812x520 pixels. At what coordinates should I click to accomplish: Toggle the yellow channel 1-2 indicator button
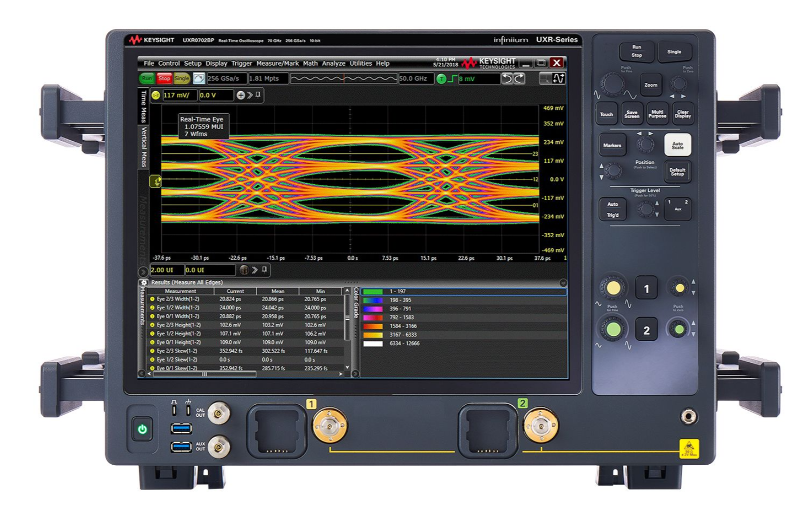[156, 95]
